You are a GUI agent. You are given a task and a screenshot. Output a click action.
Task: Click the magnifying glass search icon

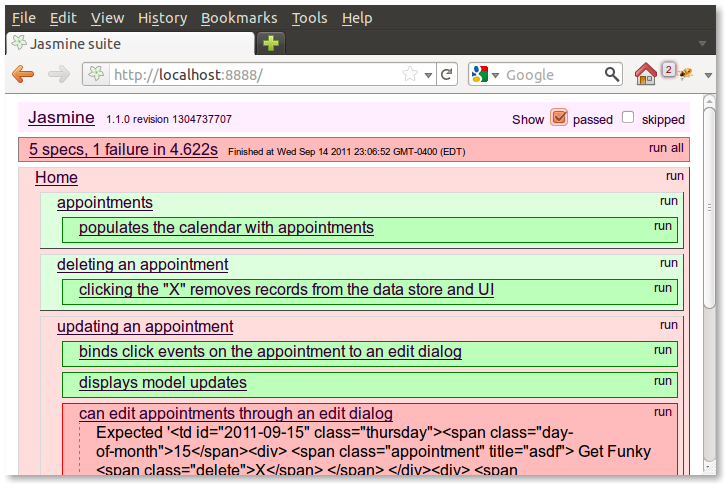pos(611,74)
